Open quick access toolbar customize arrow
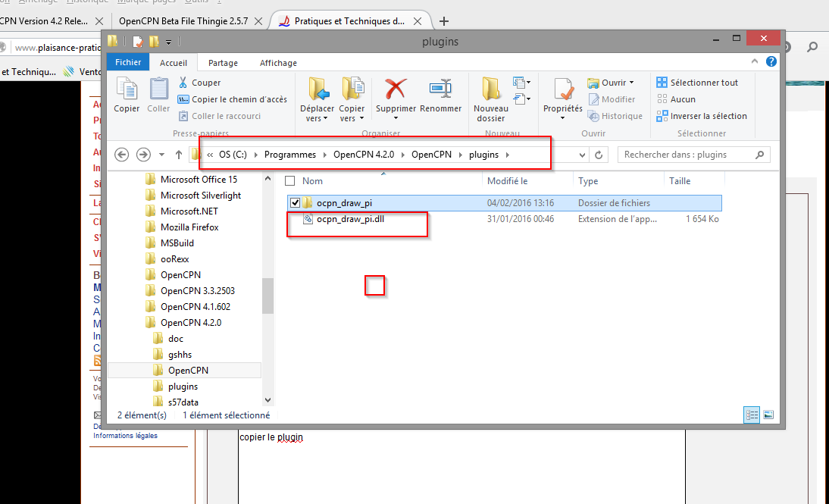Screen dimensions: 829x504 pyautogui.click(x=168, y=42)
